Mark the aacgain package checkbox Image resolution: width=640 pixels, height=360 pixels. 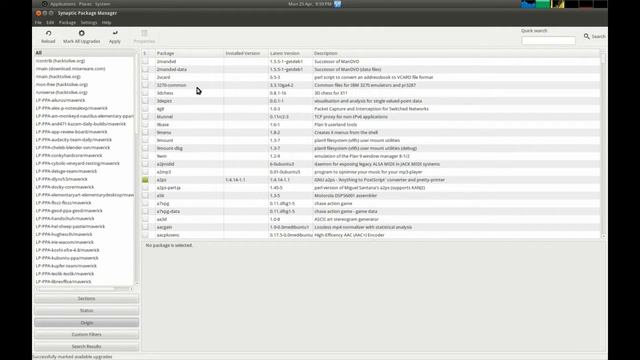tap(145, 227)
